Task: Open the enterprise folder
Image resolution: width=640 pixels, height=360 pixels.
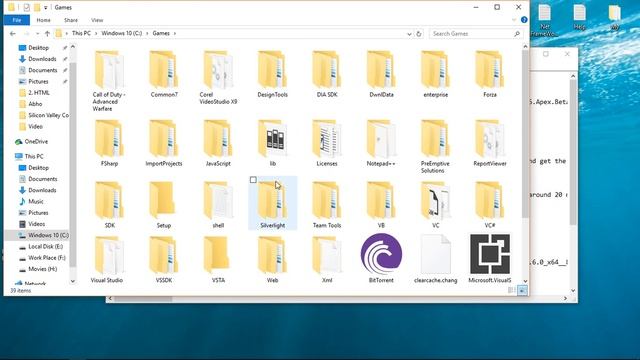Action: click(436, 73)
